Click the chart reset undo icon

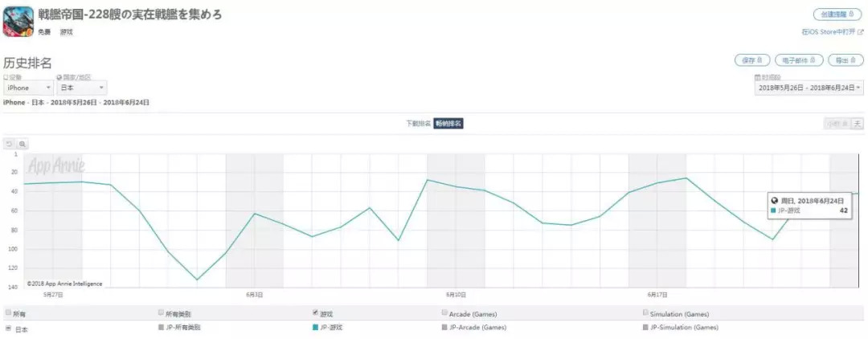click(x=10, y=144)
